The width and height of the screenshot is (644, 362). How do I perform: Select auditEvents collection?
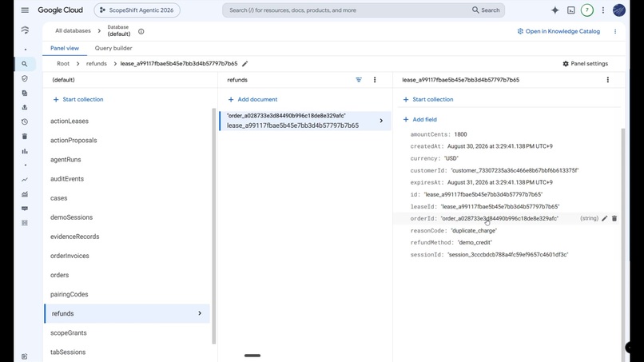click(x=67, y=179)
